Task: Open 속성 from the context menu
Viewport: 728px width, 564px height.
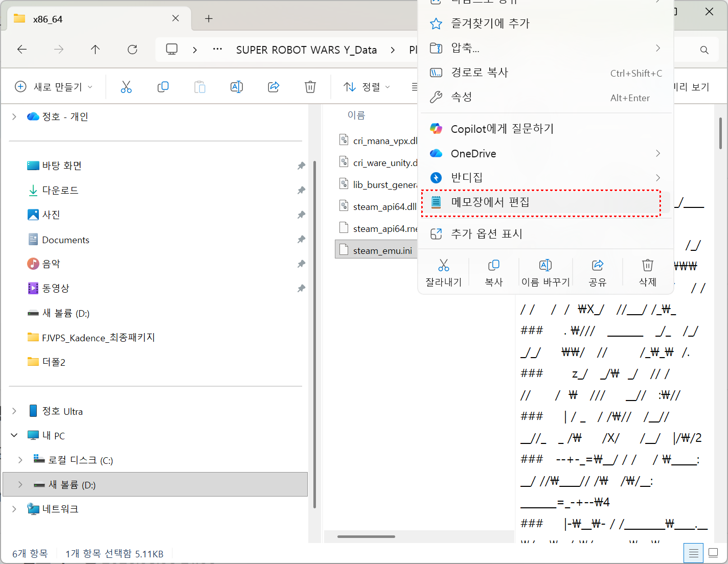Action: coord(545,97)
